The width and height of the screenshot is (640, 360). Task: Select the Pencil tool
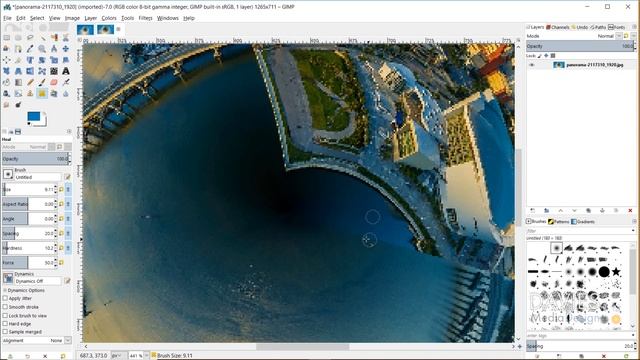[30, 82]
